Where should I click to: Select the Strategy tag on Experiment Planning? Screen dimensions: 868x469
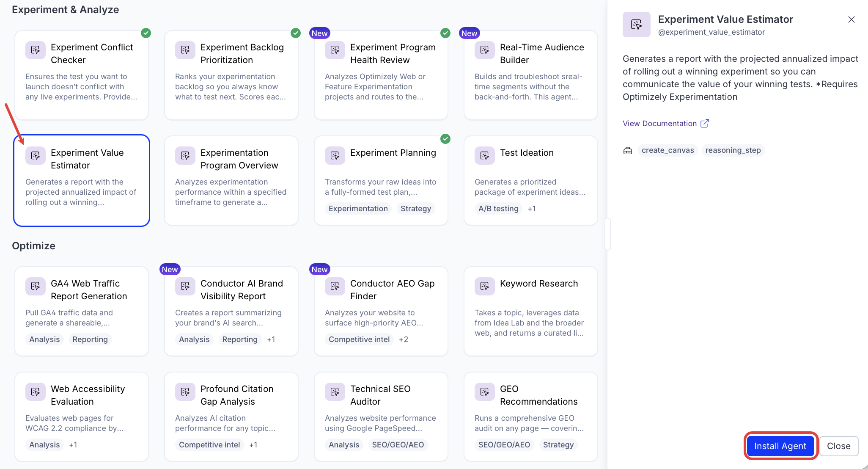click(x=416, y=209)
